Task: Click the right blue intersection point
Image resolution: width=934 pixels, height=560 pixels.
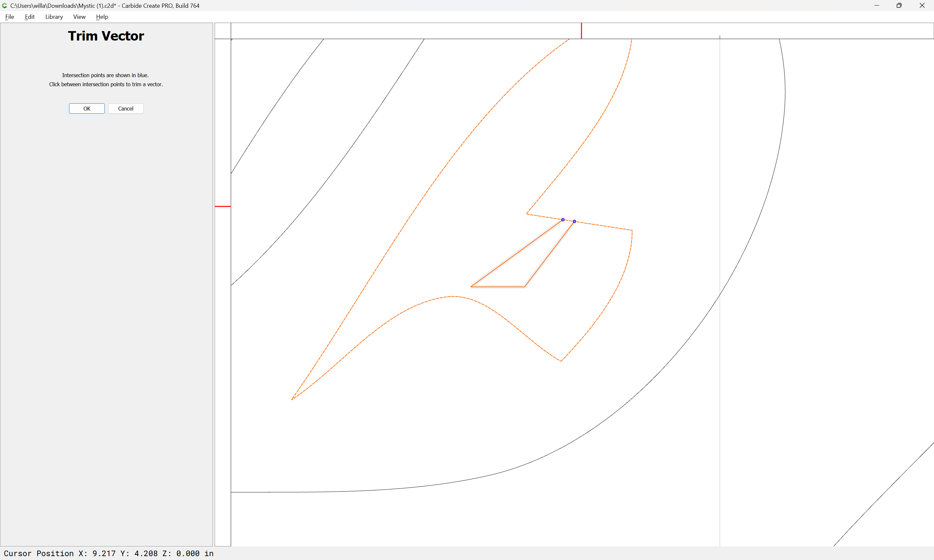Action: pos(574,222)
